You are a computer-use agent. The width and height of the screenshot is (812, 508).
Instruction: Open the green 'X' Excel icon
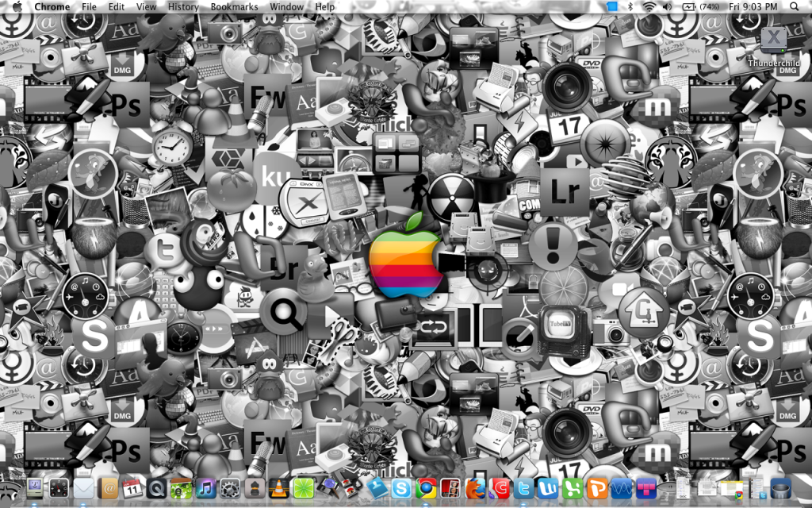[x=573, y=489]
